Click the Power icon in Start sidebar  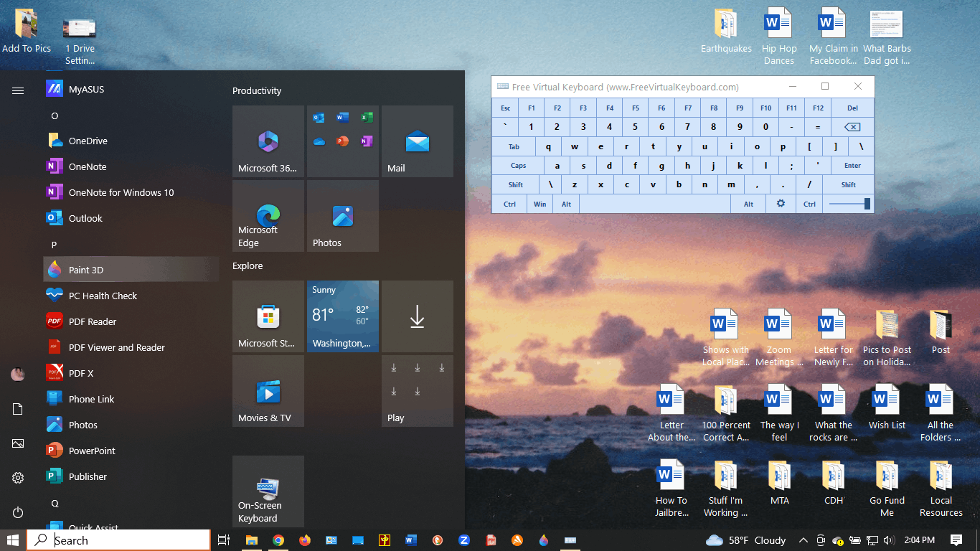click(18, 512)
